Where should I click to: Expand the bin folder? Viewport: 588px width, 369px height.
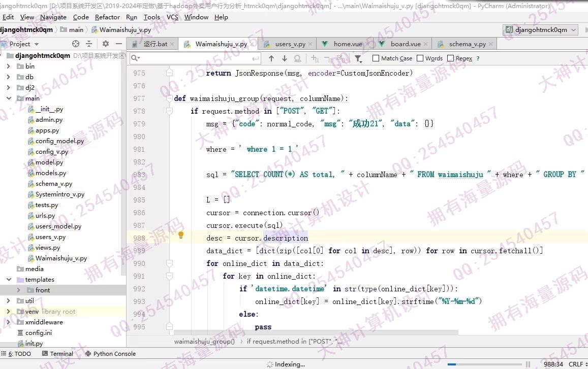(9, 66)
